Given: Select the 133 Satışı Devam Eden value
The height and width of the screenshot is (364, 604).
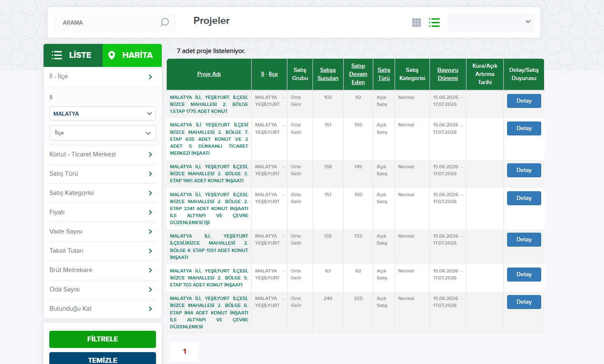Looking at the screenshot, I should click(358, 236).
